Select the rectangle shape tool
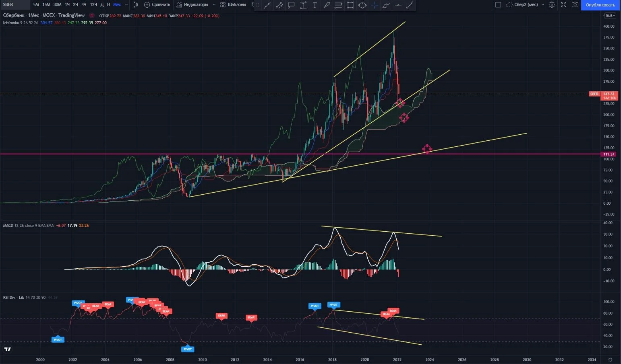 pos(350,5)
